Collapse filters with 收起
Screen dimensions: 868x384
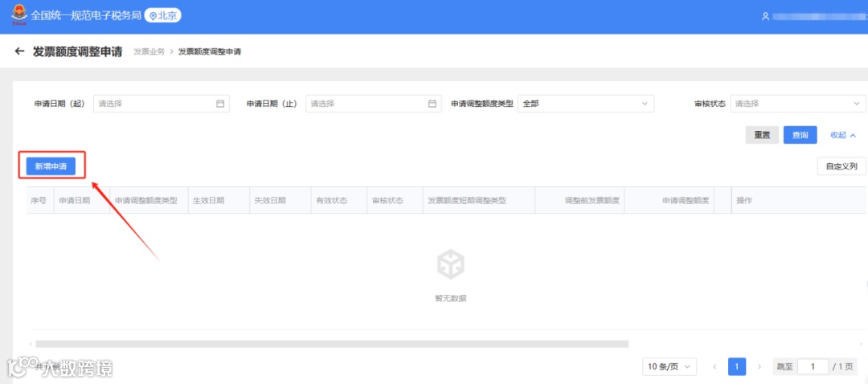coord(843,135)
